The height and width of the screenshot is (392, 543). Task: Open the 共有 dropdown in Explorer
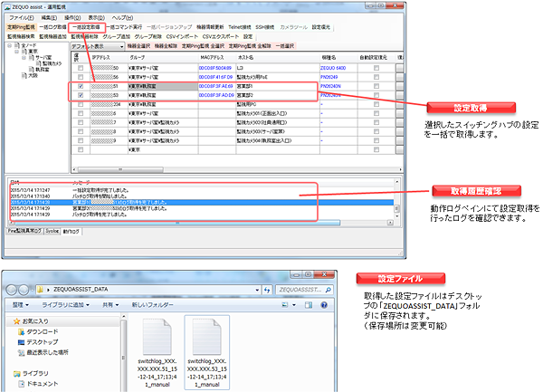pyautogui.click(x=110, y=305)
